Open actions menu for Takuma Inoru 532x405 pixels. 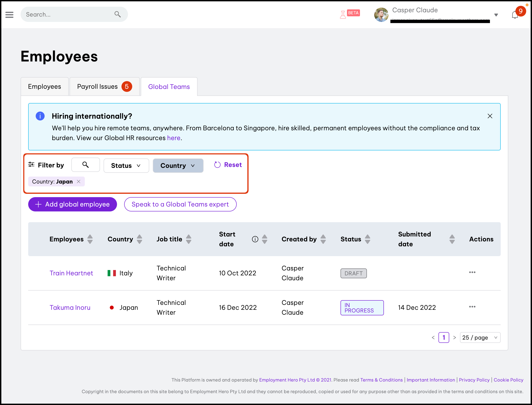coord(472,307)
